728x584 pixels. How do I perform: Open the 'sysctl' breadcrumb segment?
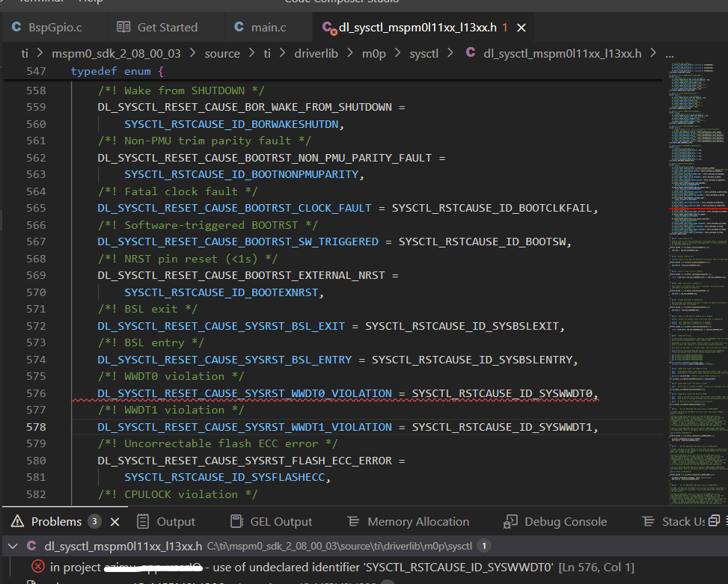424,54
